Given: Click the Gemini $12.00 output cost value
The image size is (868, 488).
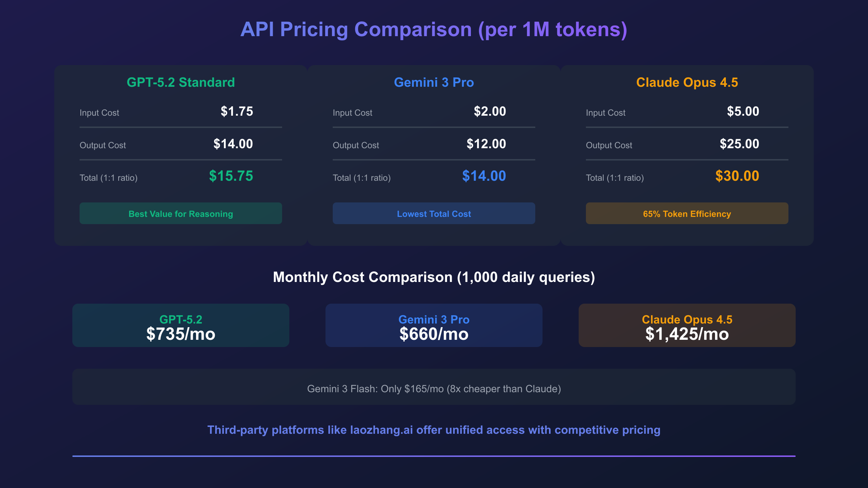Looking at the screenshot, I should tap(486, 144).
